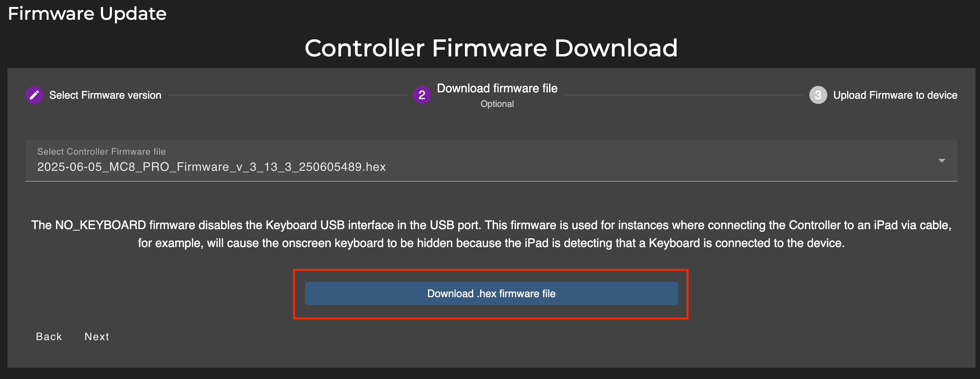980x379 pixels.
Task: Click the Firmware Update page title
Action: (87, 14)
